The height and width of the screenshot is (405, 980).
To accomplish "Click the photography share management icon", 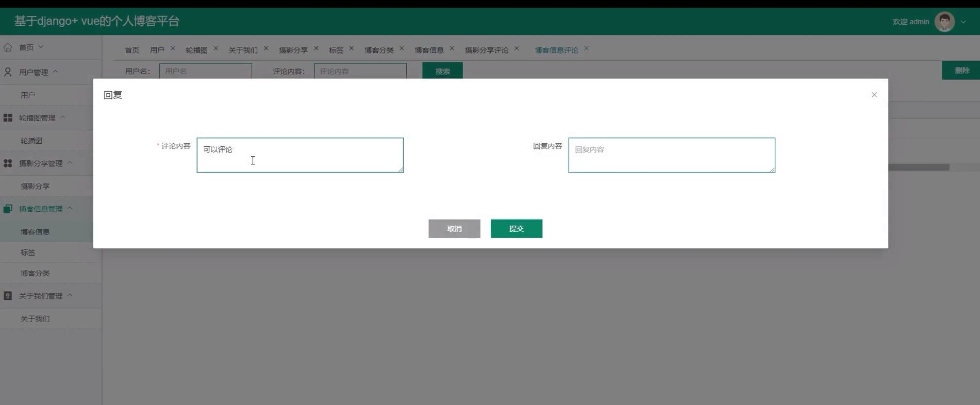I will click(x=8, y=163).
